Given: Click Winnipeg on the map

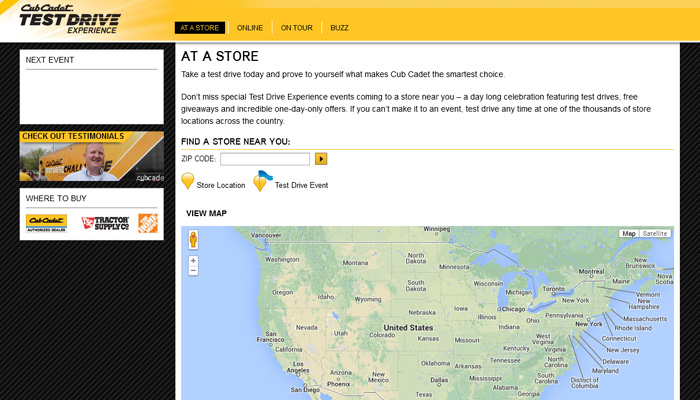Looking at the screenshot, I should pyautogui.click(x=437, y=229).
